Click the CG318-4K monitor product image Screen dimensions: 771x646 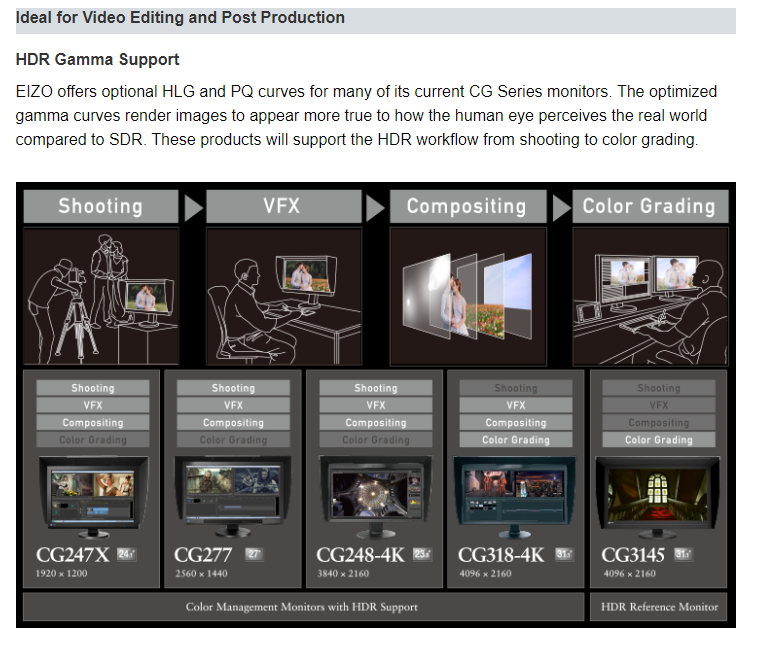(x=515, y=497)
